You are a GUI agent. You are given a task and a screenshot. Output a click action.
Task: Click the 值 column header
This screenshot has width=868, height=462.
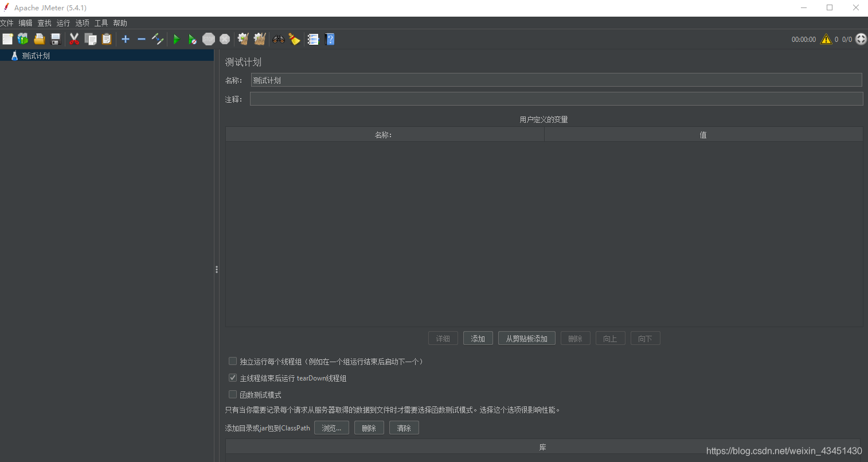click(x=703, y=135)
